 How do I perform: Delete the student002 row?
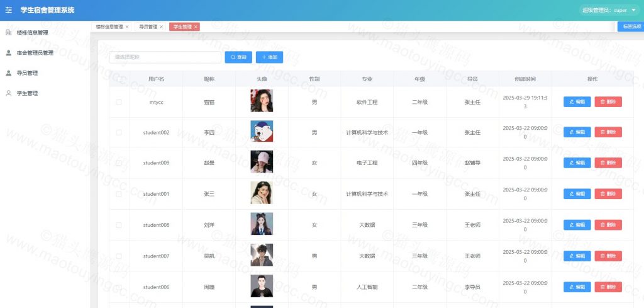tap(608, 132)
